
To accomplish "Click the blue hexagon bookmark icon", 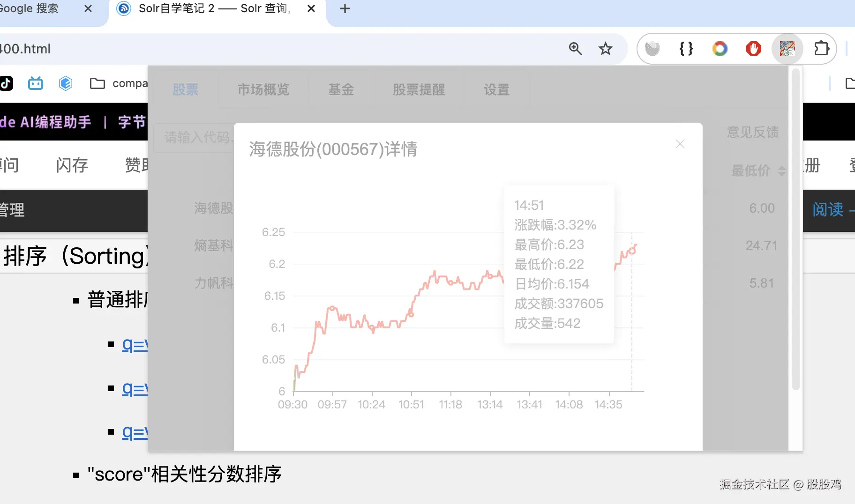I will (x=66, y=83).
